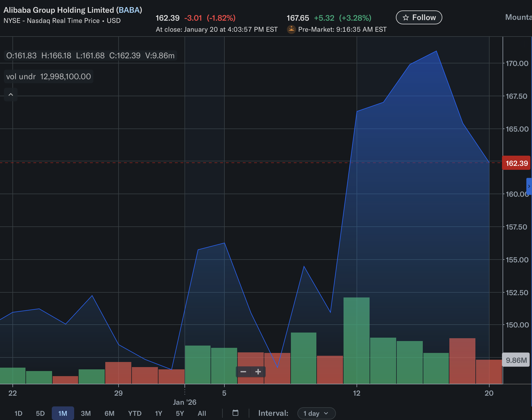The image size is (532, 420).
Task: Click the red 162.39 price label
Action: tap(516, 163)
